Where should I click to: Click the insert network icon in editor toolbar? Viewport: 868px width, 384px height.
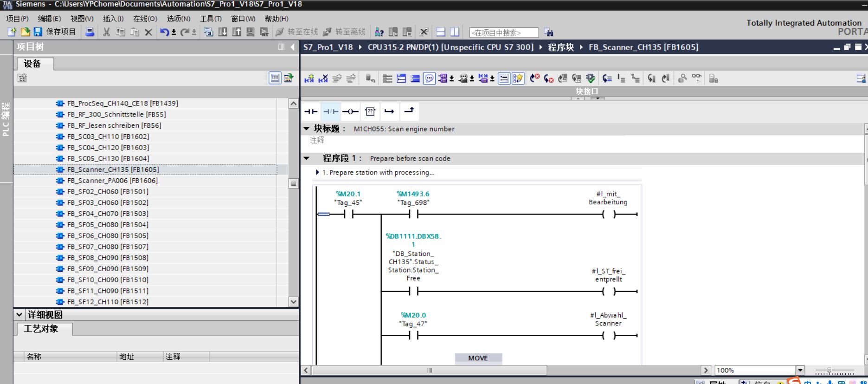(309, 78)
